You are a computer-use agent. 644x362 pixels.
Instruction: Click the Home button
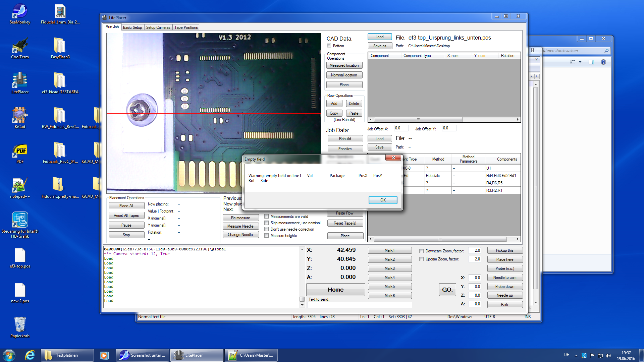click(x=336, y=290)
